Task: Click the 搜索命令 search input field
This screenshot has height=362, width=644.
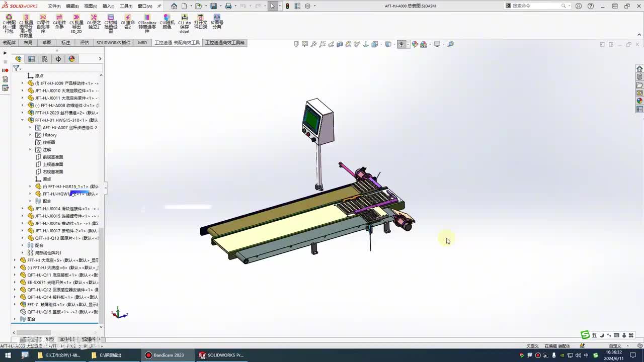Action: click(x=536, y=6)
